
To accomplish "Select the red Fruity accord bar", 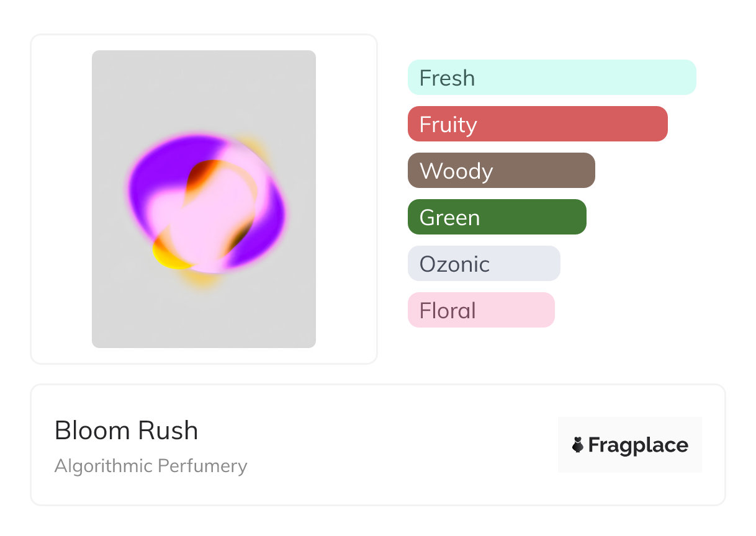I will tap(538, 124).
